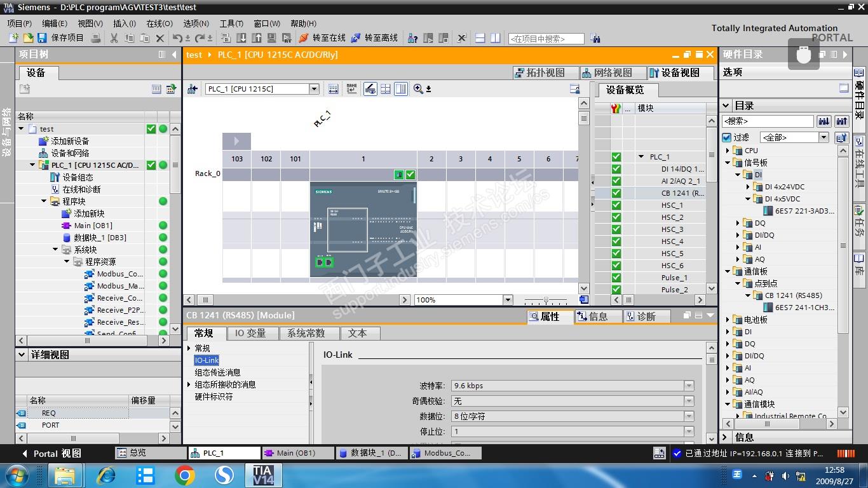868x488 pixels.
Task: Click the go to network view icon
Action: [x=192, y=89]
